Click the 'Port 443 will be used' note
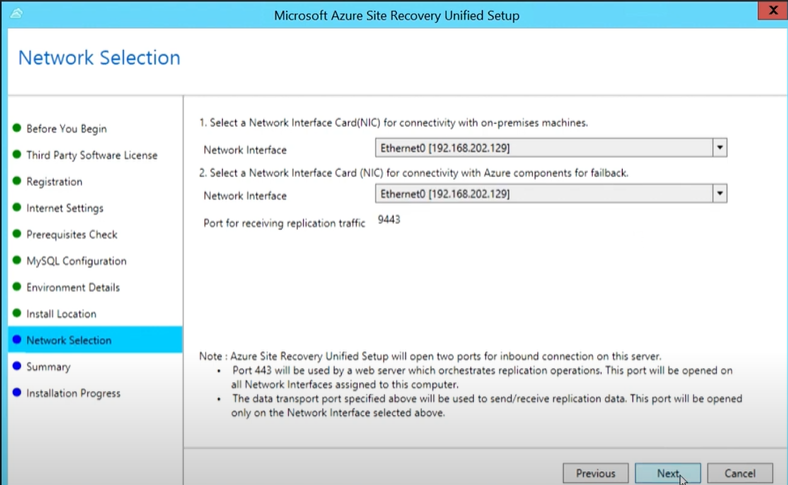Screen dimensions: 788x485 click(x=482, y=377)
